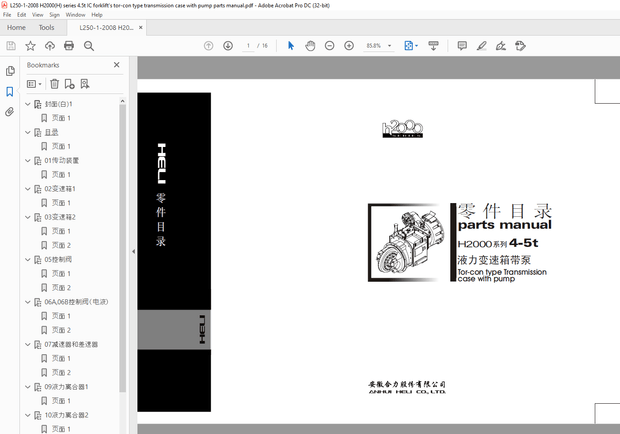This screenshot has height=434, width=620.
Task: Add document to starred with star icon
Action: (30, 46)
